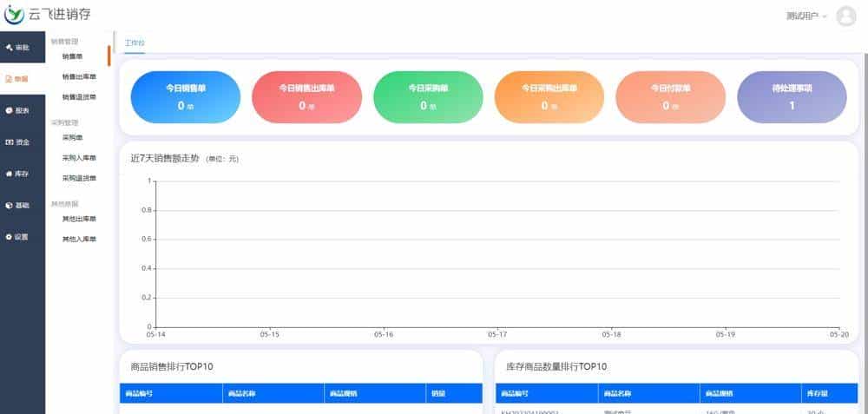Click the blue 今日销售单 card
The width and height of the screenshot is (868, 414).
[186, 97]
